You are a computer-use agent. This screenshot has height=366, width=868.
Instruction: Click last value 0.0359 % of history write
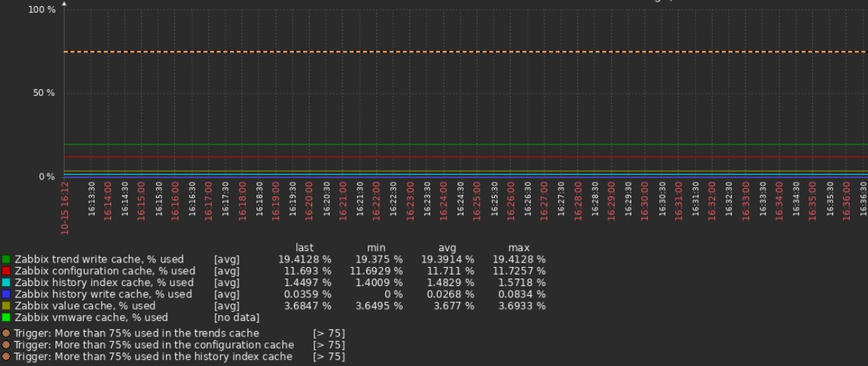tap(308, 294)
